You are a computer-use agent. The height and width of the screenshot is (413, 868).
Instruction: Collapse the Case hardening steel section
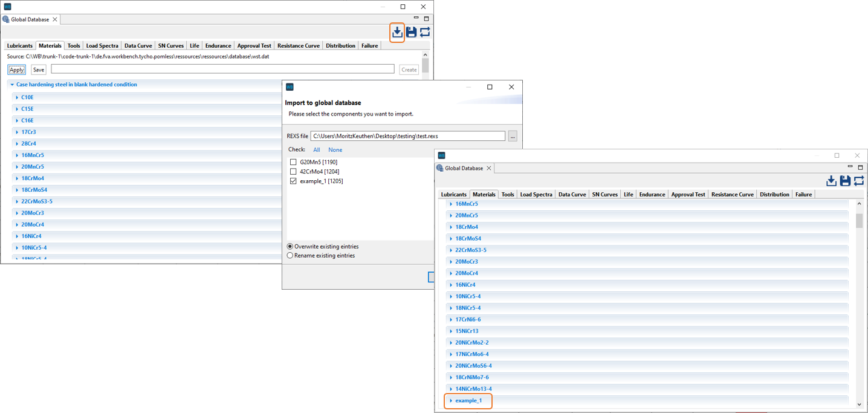click(x=11, y=84)
